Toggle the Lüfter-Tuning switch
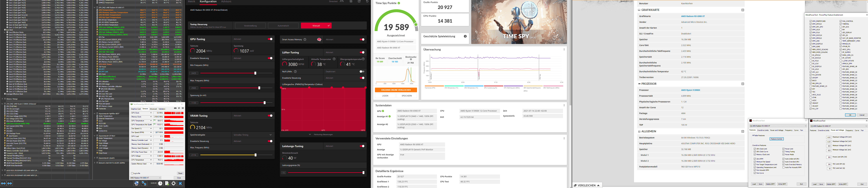The width and height of the screenshot is (868, 188). coord(362,52)
